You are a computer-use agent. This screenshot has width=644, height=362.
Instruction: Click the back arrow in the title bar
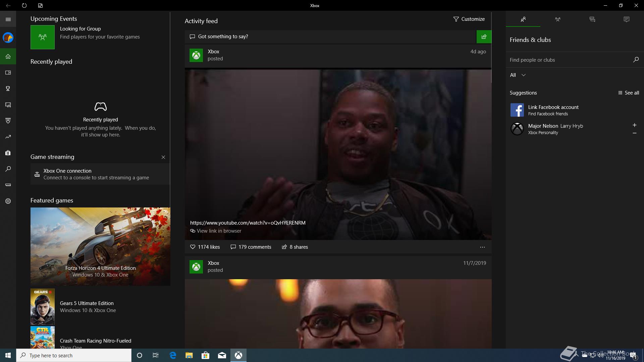coord(8,5)
